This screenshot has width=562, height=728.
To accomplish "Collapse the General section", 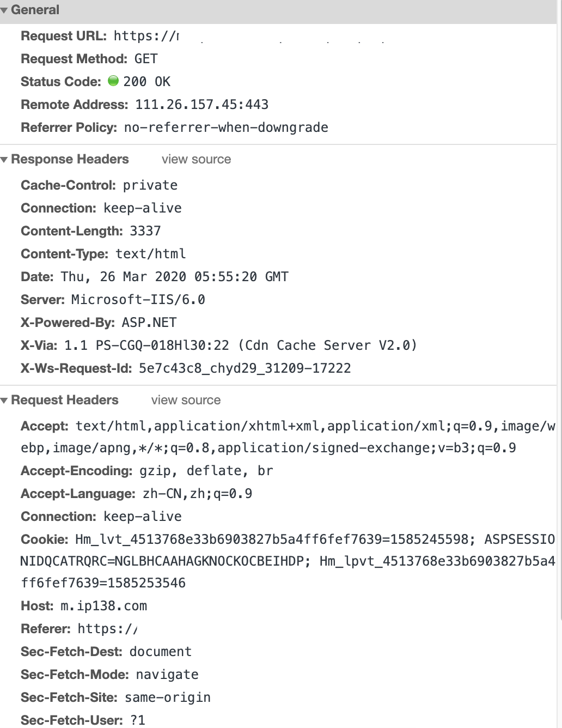I will [x=5, y=9].
